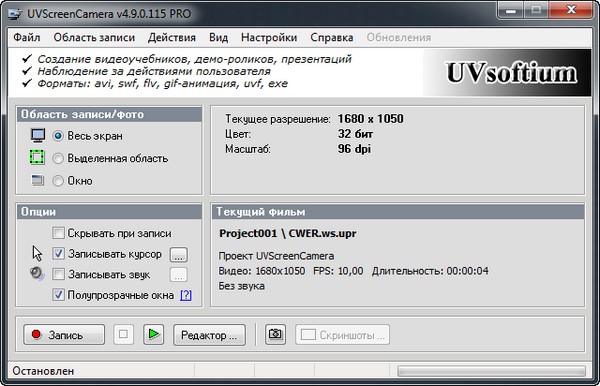Screen dimensions: 600x386
Task: Open the Справка menu
Action: click(332, 37)
